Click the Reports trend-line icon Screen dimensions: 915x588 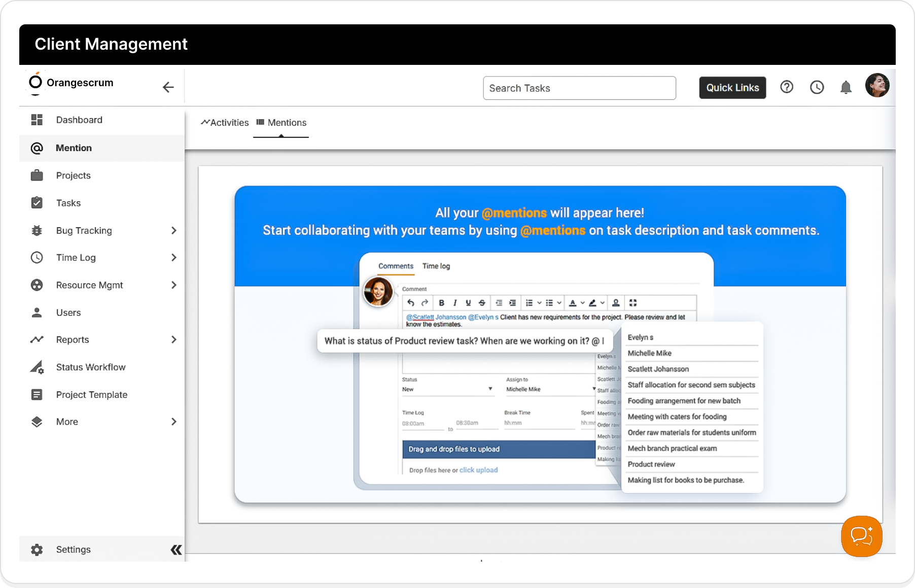pos(37,340)
